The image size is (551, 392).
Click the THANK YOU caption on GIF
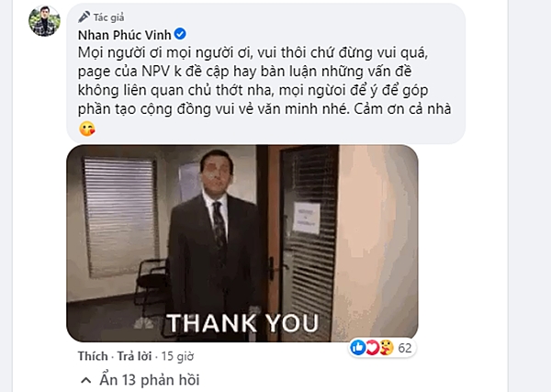(x=242, y=323)
